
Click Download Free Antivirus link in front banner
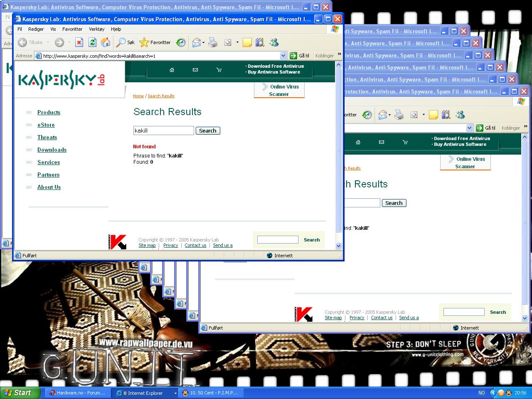pyautogui.click(x=276, y=66)
